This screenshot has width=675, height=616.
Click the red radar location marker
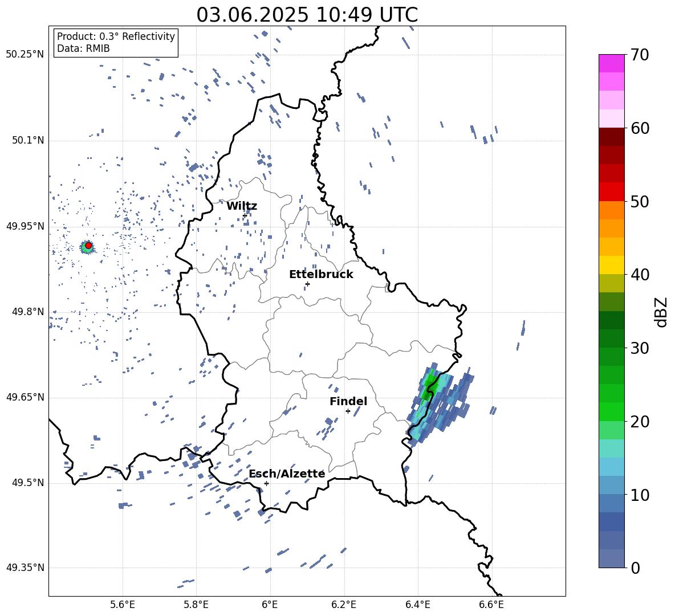coord(88,246)
